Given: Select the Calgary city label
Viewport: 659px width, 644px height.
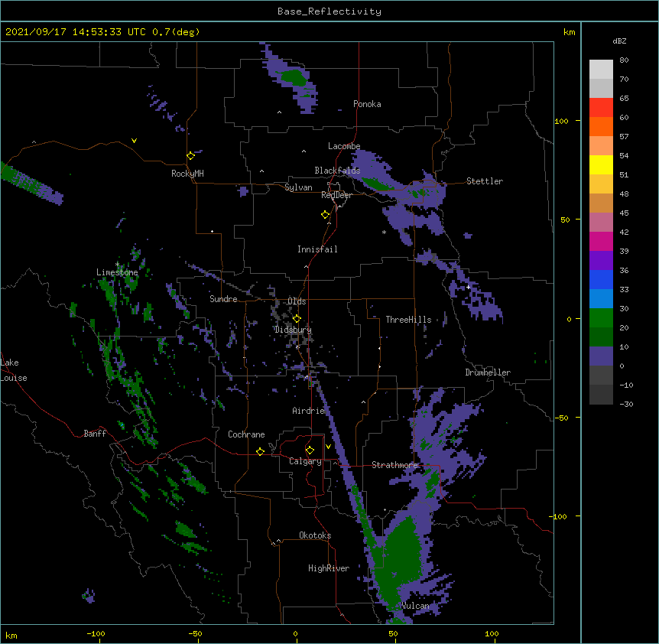Looking at the screenshot, I should click(x=305, y=461).
